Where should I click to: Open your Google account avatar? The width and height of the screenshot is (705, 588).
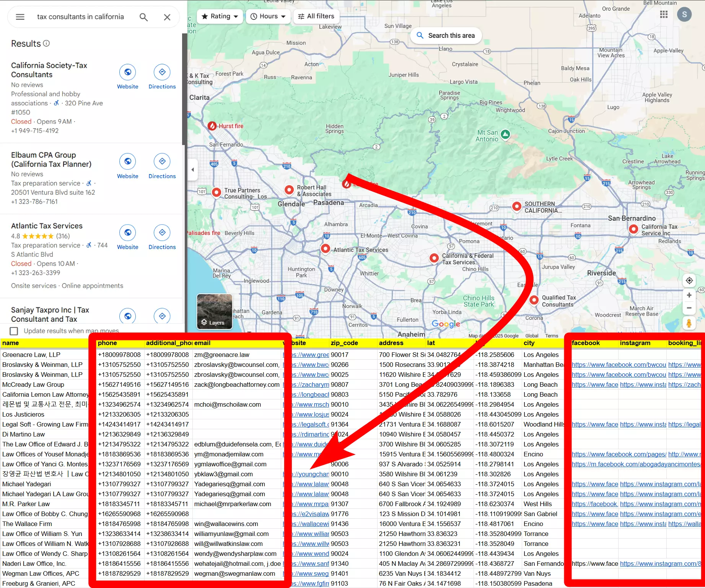(685, 15)
